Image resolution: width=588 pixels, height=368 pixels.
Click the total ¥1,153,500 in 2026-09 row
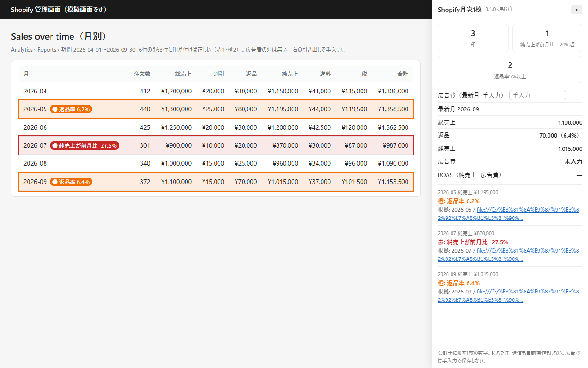coord(393,182)
